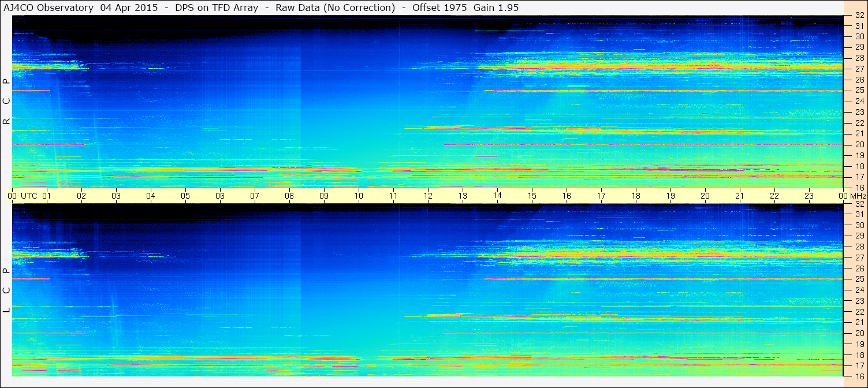Click the LCP vertical panel label
The width and height of the screenshot is (868, 388).
pyautogui.click(x=6, y=290)
